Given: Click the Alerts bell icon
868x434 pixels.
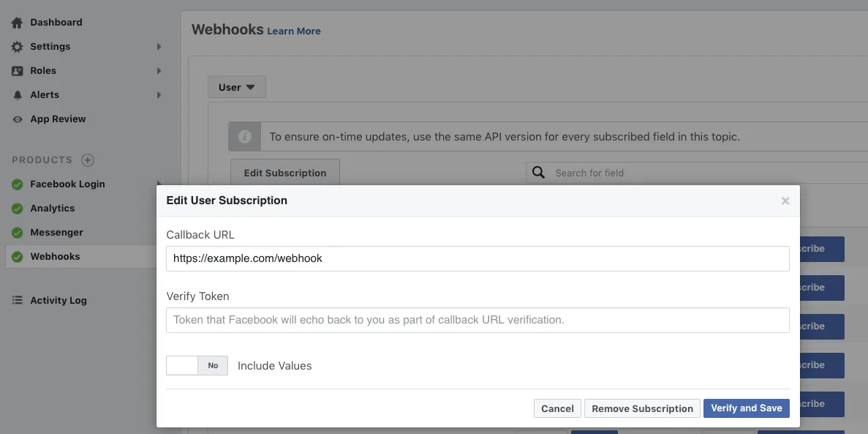Looking at the screenshot, I should 17,95.
